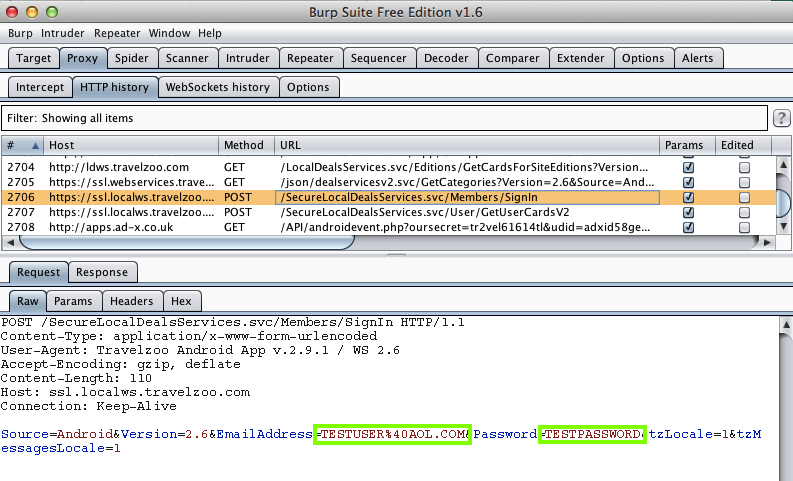Open the Help menu
The width and height of the screenshot is (793, 481).
(x=209, y=33)
